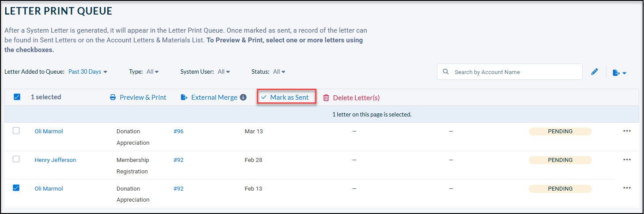Open the Status filter dropdown

tap(279, 71)
